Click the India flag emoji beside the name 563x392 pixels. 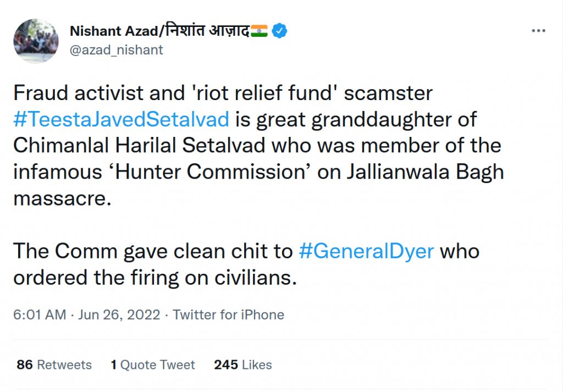259,31
